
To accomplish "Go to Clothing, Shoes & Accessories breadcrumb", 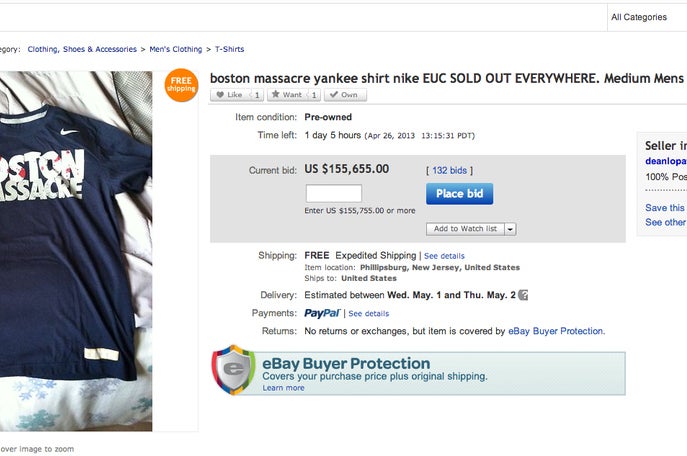I will tap(83, 49).
